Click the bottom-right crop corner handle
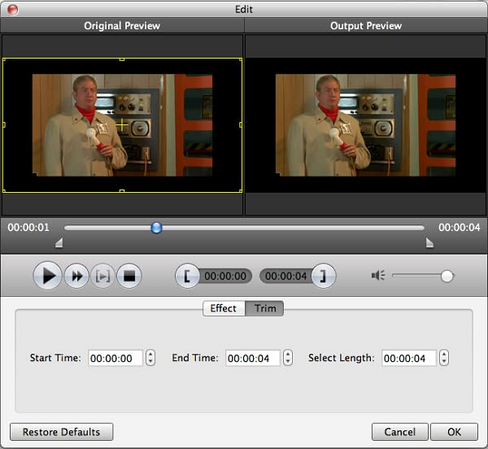This screenshot has width=488, height=449. [x=241, y=191]
